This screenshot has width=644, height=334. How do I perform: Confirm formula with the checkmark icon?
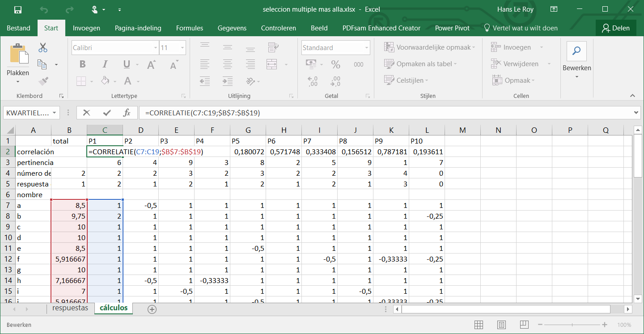tap(107, 113)
